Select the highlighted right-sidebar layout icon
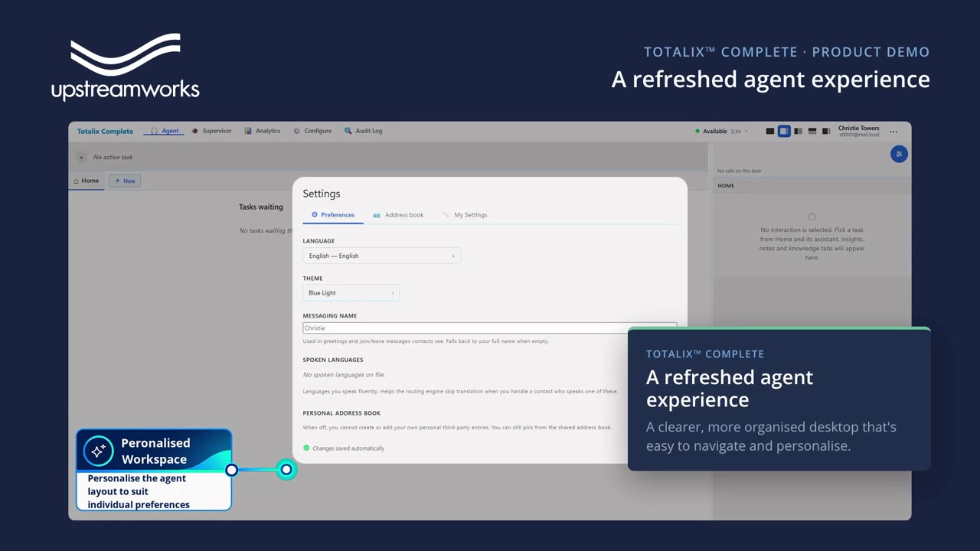The width and height of the screenshot is (980, 551). click(784, 132)
